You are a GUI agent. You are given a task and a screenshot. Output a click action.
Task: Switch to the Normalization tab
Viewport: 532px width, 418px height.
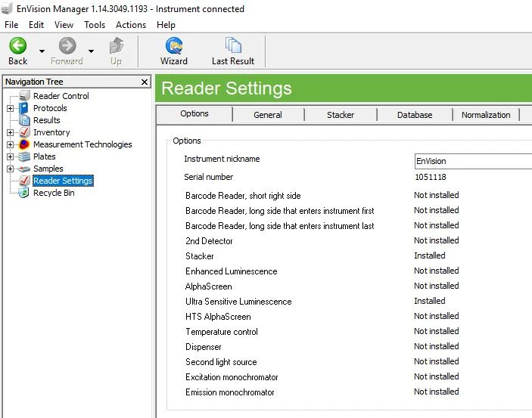tap(486, 115)
